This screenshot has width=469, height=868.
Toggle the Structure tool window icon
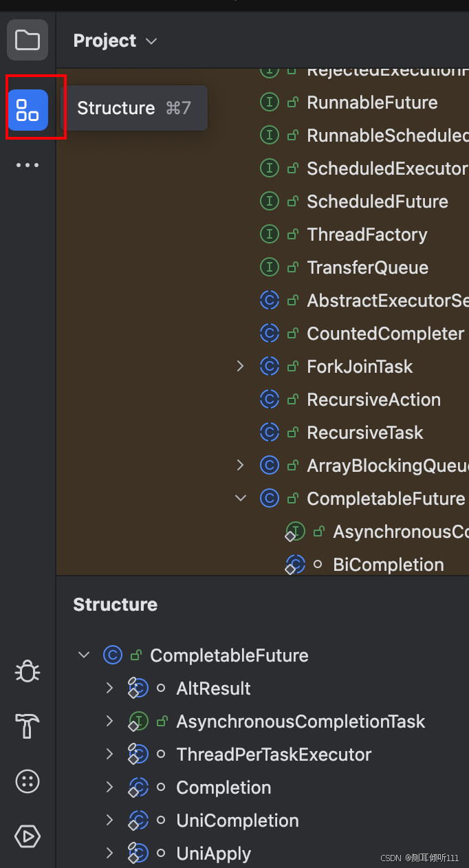point(28,109)
